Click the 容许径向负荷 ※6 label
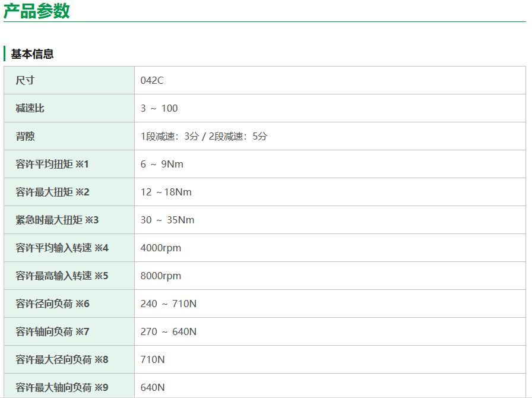The height and width of the screenshot is (398, 532). click(52, 304)
